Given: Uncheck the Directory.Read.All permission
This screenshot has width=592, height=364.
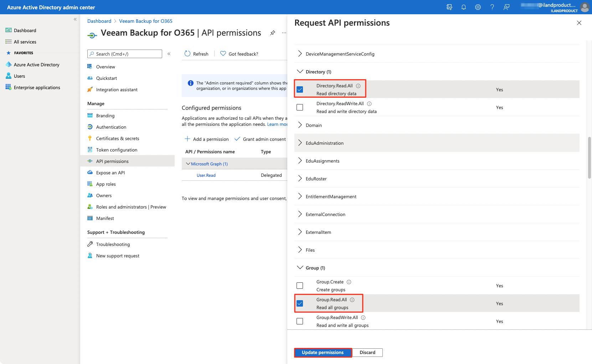Looking at the screenshot, I should pyautogui.click(x=300, y=89).
